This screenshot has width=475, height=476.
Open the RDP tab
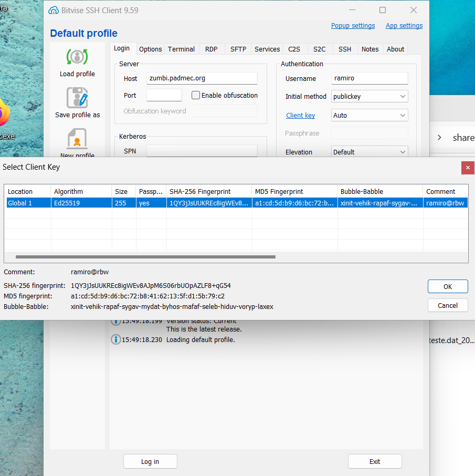[212, 49]
